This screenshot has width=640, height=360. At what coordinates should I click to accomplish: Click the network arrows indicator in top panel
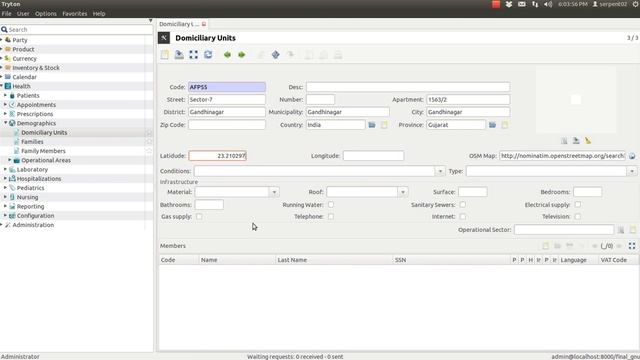535,4
